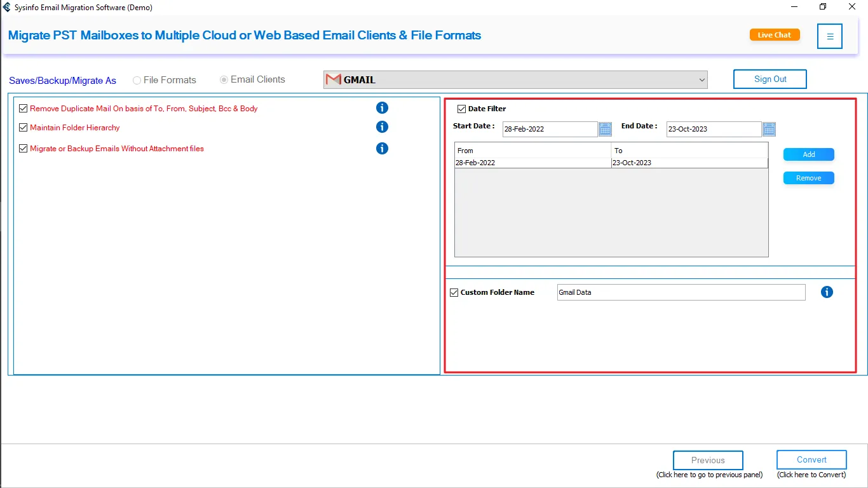The width and height of the screenshot is (868, 488).
Task: Click info icon beside Maintain Folder Hierarchy
Action: [382, 127]
